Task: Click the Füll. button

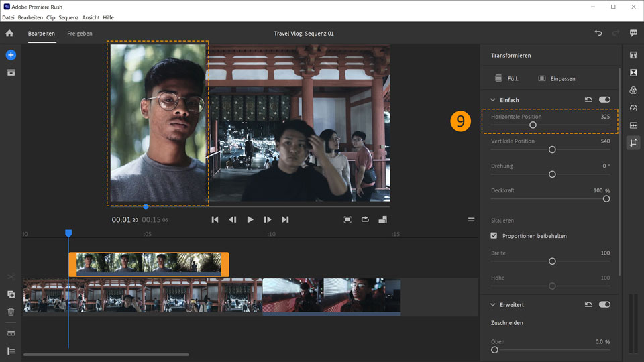Action: click(x=506, y=78)
